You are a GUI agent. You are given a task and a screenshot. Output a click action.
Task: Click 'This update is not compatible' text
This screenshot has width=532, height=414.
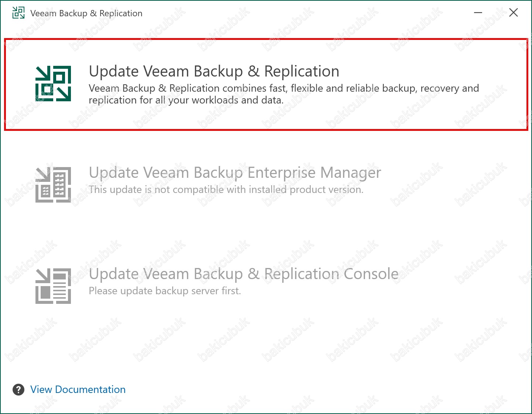226,190
